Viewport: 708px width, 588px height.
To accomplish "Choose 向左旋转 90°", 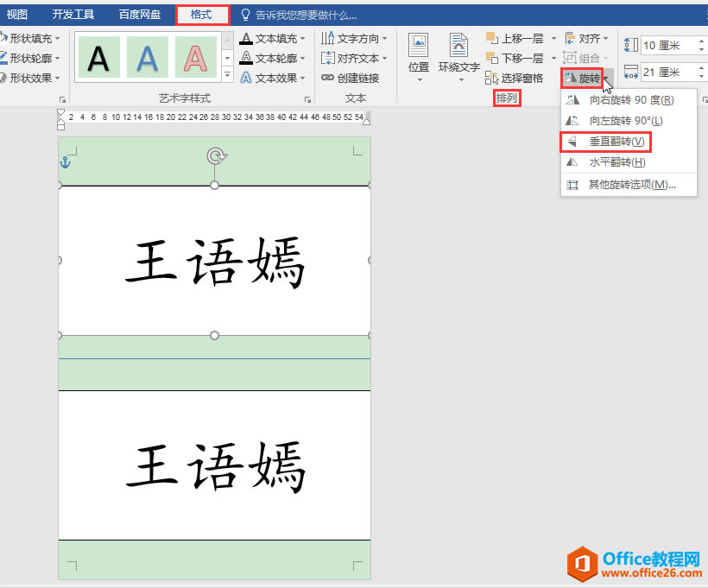I will [629, 121].
